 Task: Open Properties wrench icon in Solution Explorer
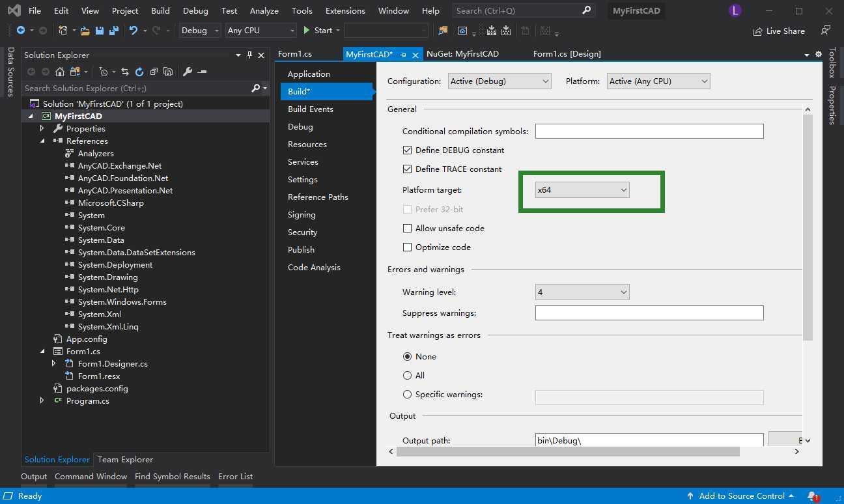tap(188, 72)
